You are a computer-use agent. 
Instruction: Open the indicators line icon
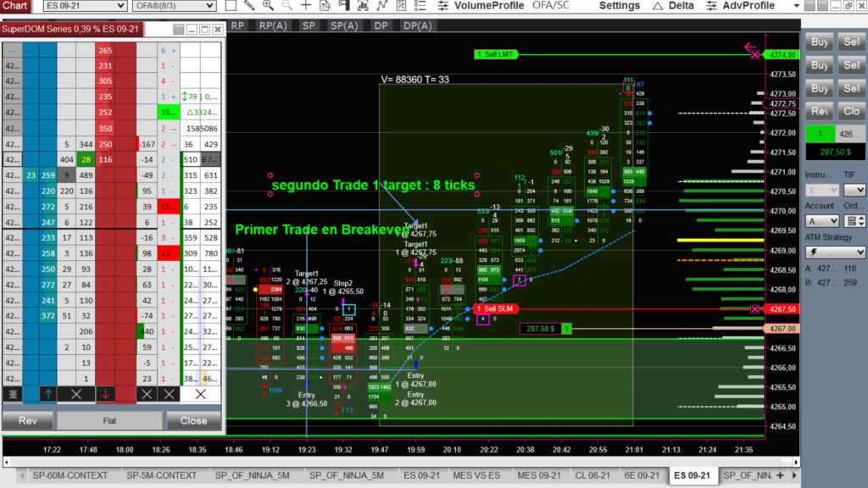click(x=382, y=6)
